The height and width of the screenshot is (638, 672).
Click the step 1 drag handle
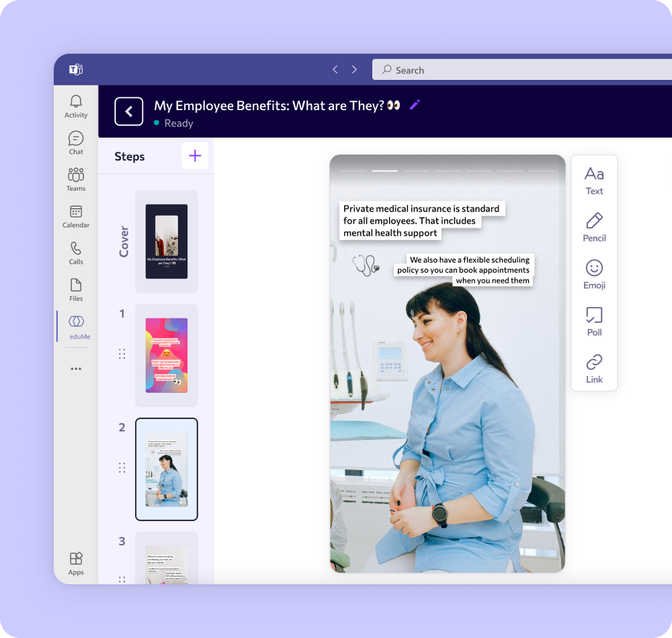click(122, 354)
